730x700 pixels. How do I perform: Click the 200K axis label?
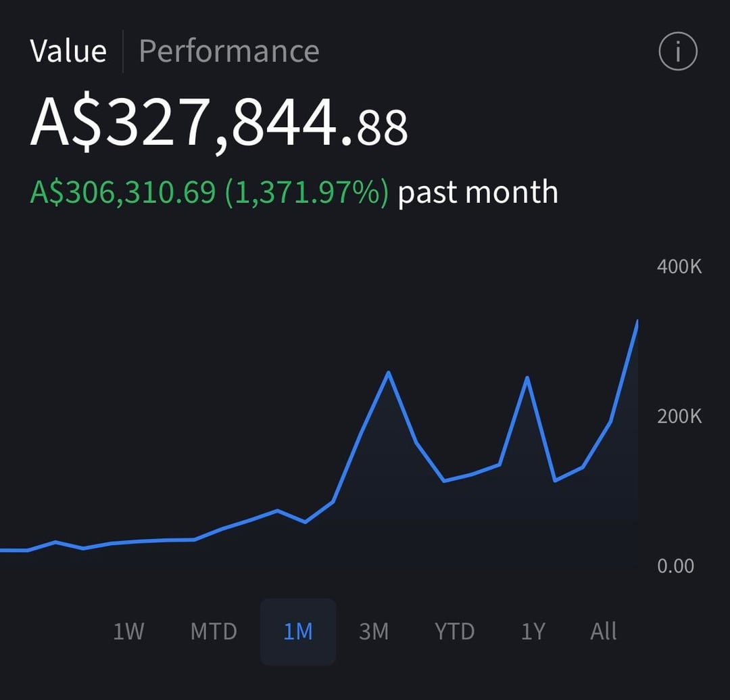[x=679, y=416]
